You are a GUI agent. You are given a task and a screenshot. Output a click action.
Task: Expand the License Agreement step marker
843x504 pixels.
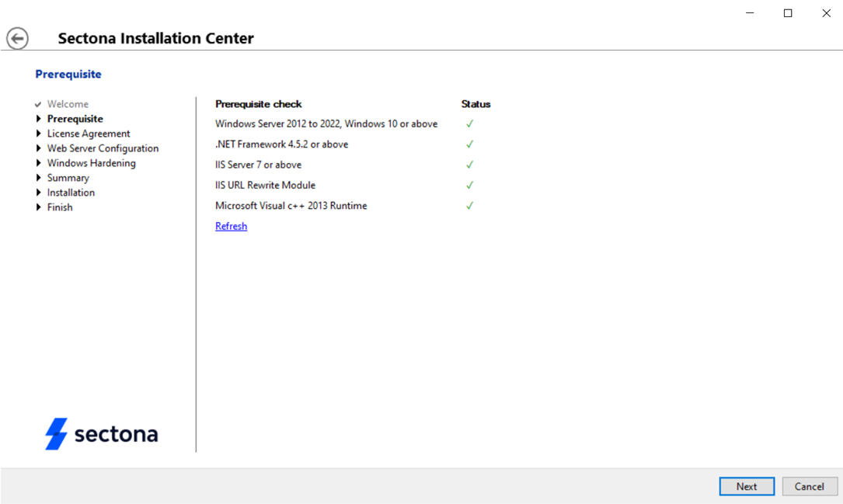[x=37, y=133]
